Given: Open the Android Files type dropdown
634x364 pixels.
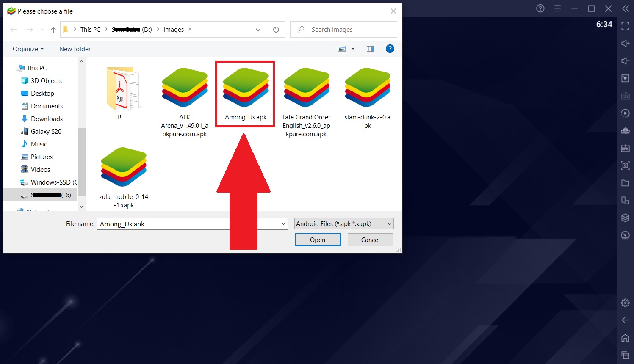Looking at the screenshot, I should coord(344,223).
